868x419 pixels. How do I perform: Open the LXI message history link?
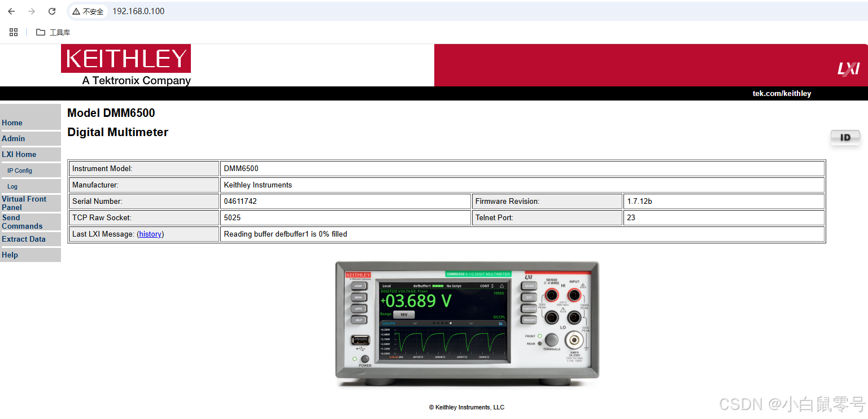(150, 234)
